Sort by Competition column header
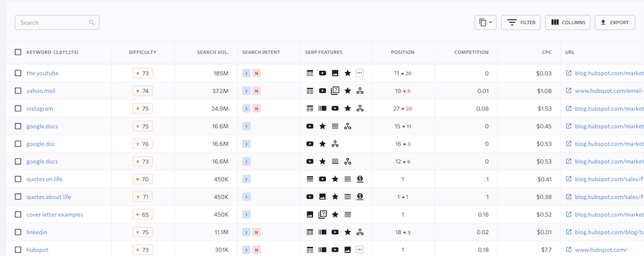The image size is (644, 256). (471, 52)
